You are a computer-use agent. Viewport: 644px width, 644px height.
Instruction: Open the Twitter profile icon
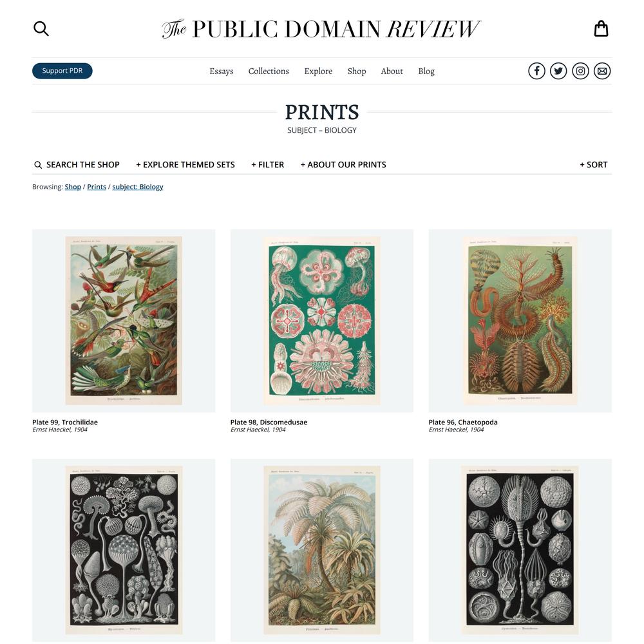(x=558, y=71)
